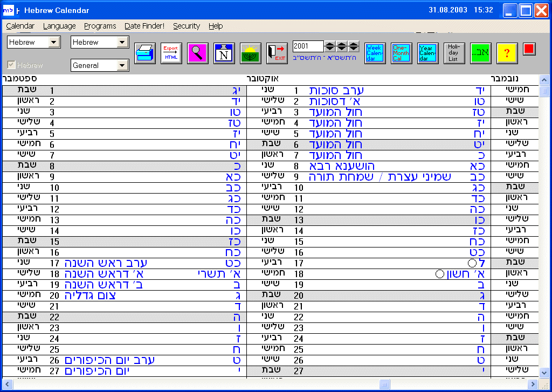Toggle the grayed Hebrew checkbox

coord(11,65)
